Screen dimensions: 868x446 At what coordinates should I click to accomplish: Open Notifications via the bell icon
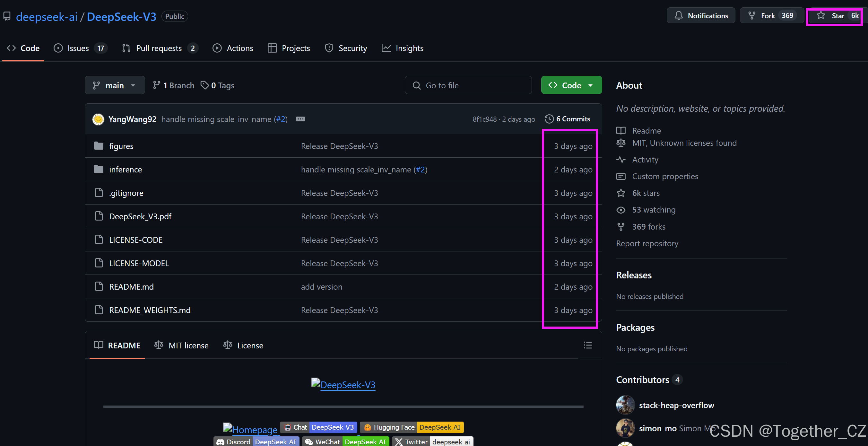point(679,15)
